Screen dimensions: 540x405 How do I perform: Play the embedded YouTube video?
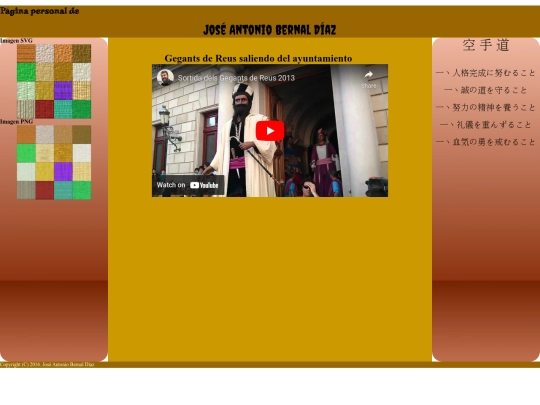click(270, 131)
